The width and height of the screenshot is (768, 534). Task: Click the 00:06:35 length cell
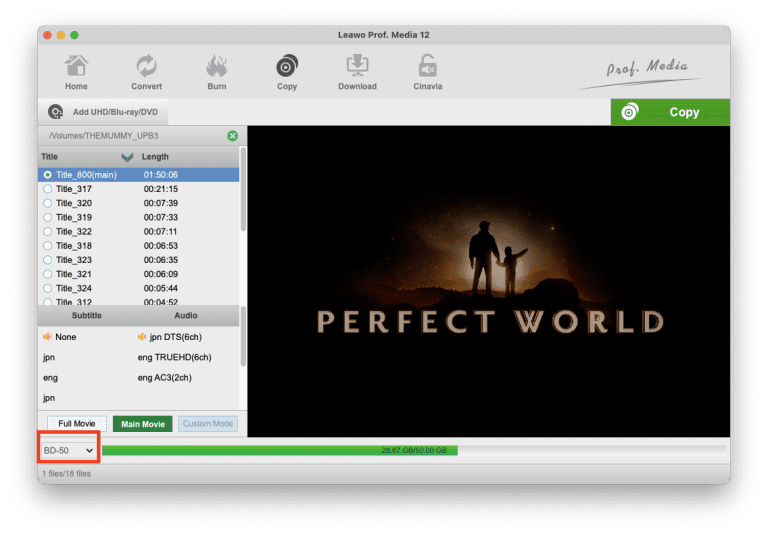pos(161,260)
